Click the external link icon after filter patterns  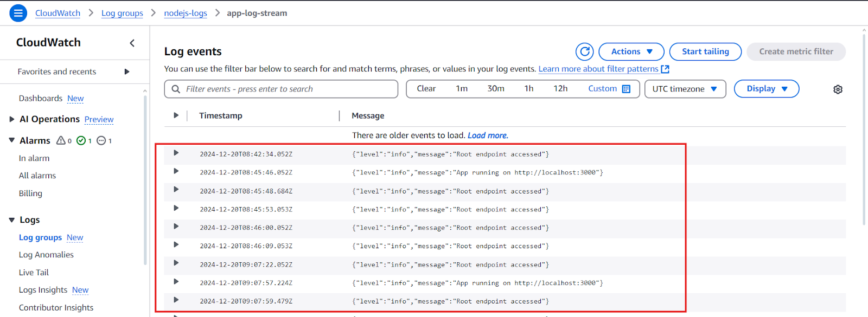665,69
